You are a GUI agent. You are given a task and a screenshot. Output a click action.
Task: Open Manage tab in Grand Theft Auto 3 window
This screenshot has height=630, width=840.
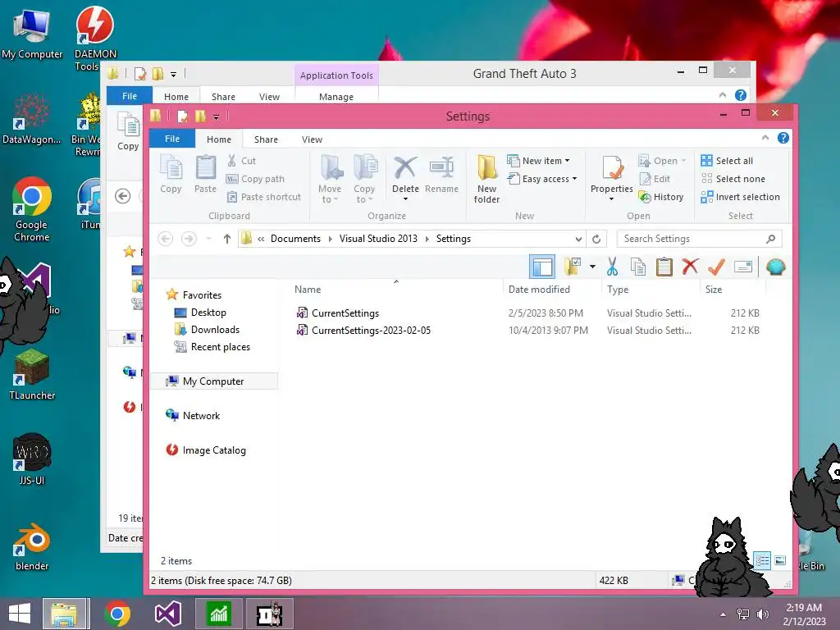(336, 97)
